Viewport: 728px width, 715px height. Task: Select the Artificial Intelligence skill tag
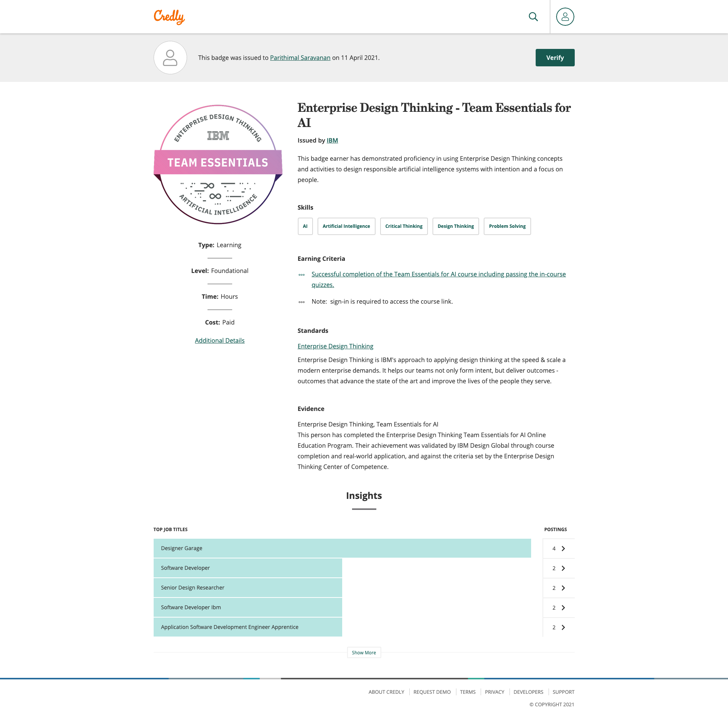tap(346, 226)
